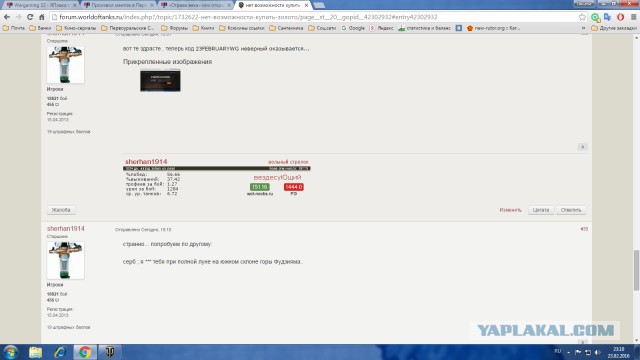The height and width of the screenshot is (360, 640).
Task: Click the reputation button under the first post
Action: tap(582, 147)
